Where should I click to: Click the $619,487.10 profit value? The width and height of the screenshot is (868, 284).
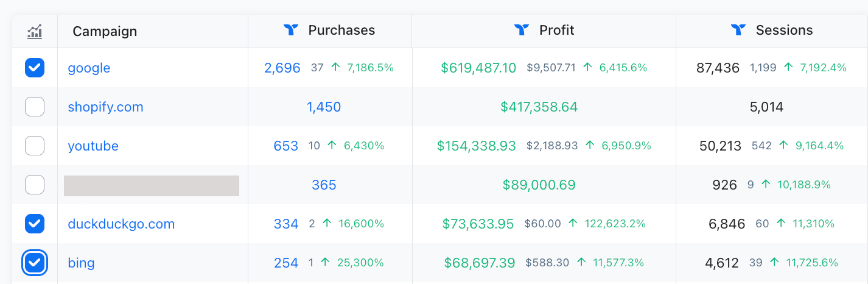(x=478, y=68)
